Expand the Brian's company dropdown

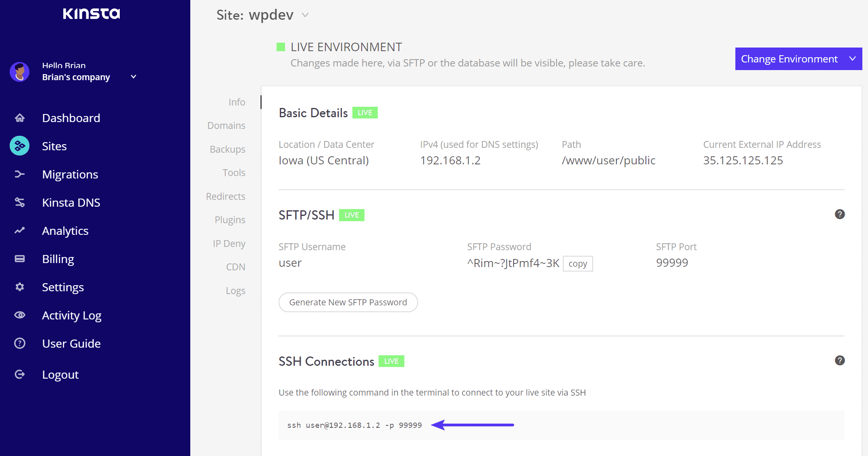click(133, 77)
